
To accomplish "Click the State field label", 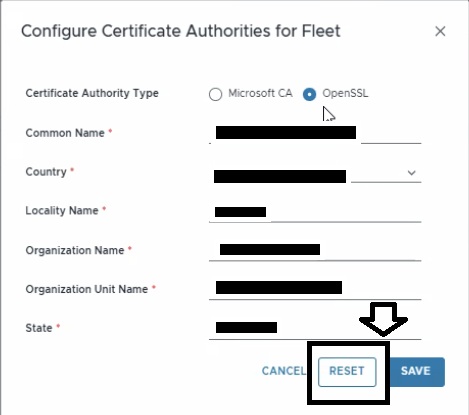I will pyautogui.click(x=39, y=328).
